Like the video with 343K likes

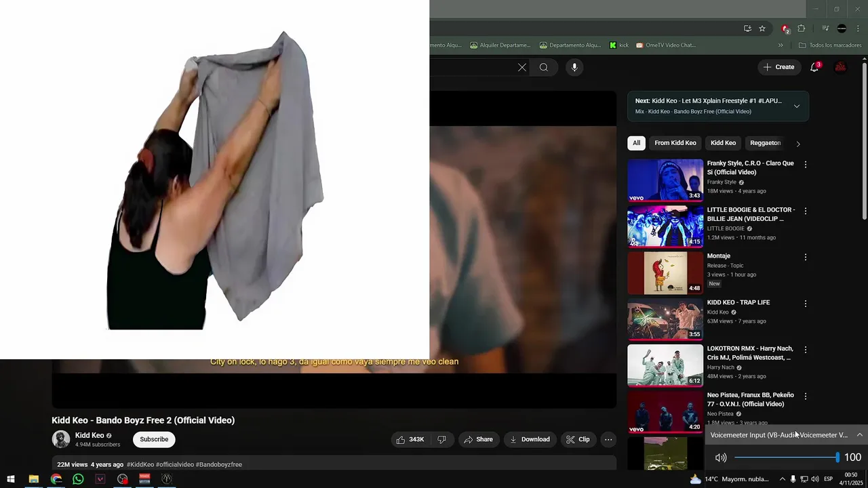tap(410, 439)
